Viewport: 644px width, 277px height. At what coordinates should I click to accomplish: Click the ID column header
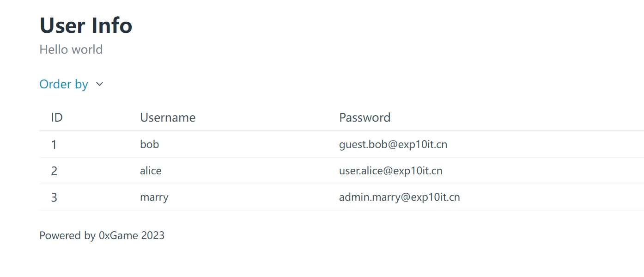pyautogui.click(x=57, y=117)
